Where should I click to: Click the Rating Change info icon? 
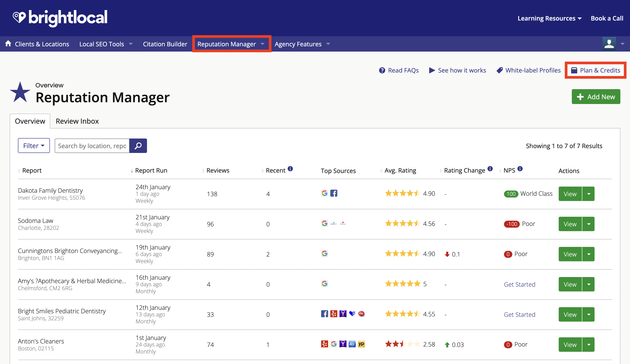coord(490,169)
